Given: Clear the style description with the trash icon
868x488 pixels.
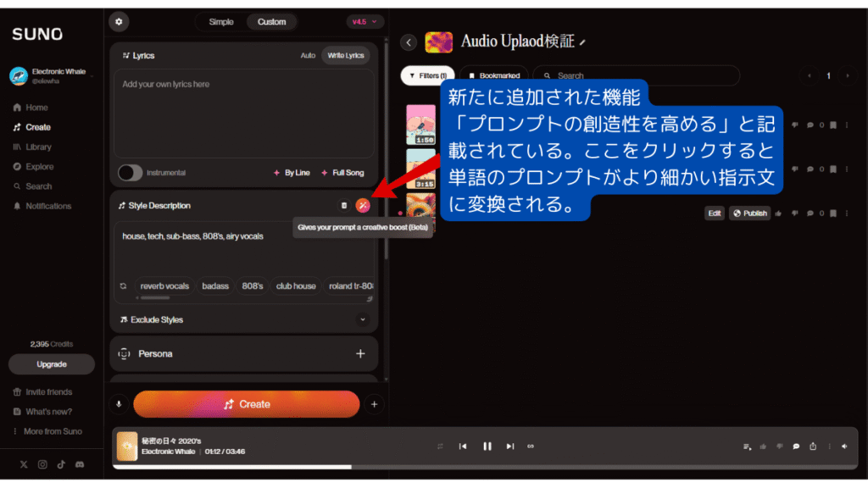Looking at the screenshot, I should pyautogui.click(x=344, y=206).
